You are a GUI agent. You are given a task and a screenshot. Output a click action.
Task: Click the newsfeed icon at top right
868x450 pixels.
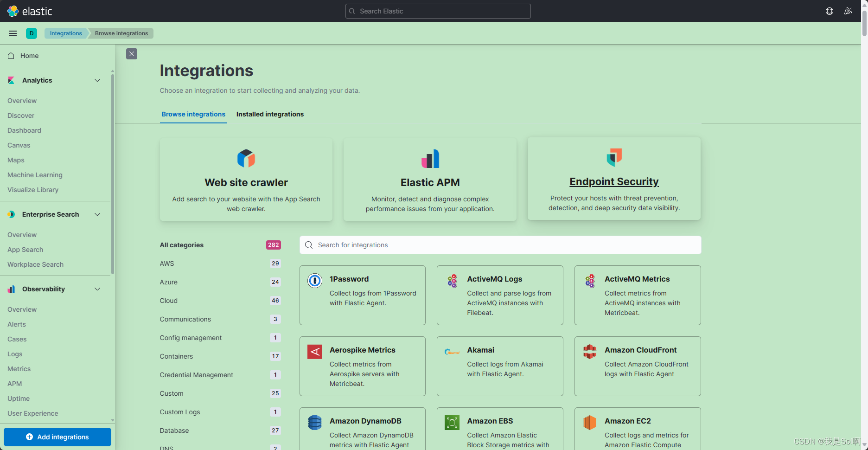(x=848, y=11)
